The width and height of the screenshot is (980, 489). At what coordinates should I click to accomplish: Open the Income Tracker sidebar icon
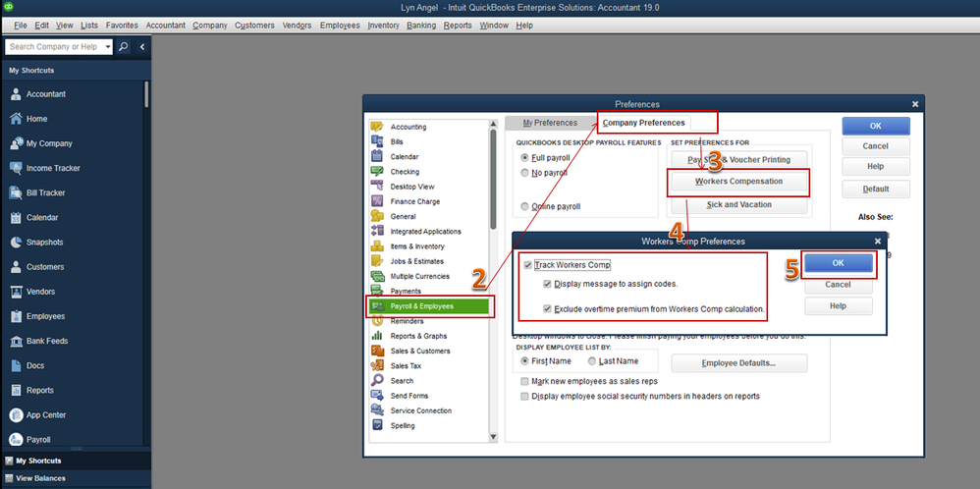[x=17, y=168]
